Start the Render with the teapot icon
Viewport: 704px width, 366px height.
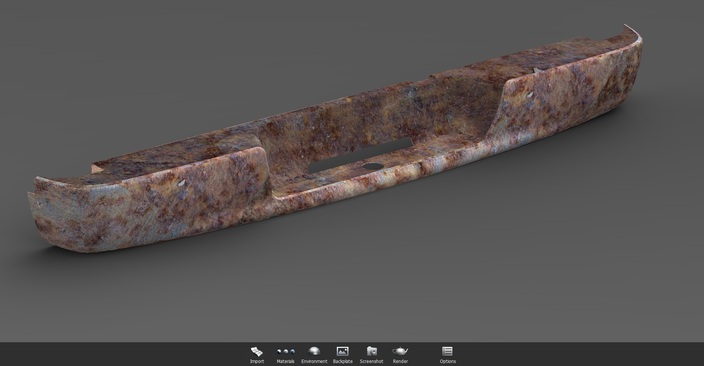coord(400,354)
